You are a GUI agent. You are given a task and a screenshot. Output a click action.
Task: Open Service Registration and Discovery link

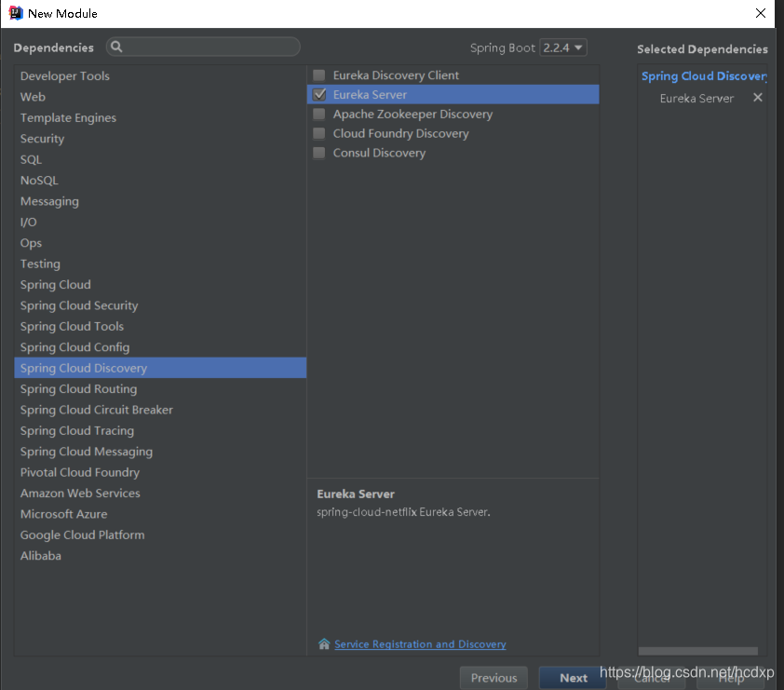coord(420,644)
